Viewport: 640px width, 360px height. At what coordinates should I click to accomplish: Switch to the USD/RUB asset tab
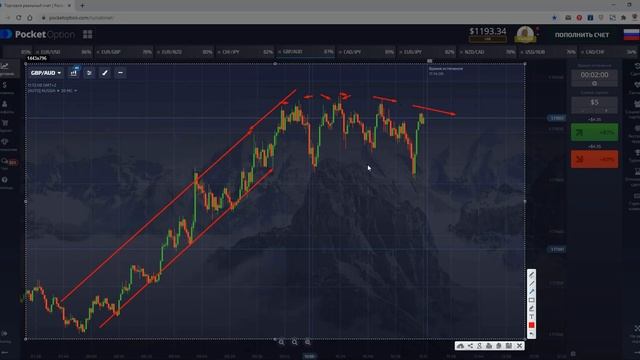click(548, 52)
